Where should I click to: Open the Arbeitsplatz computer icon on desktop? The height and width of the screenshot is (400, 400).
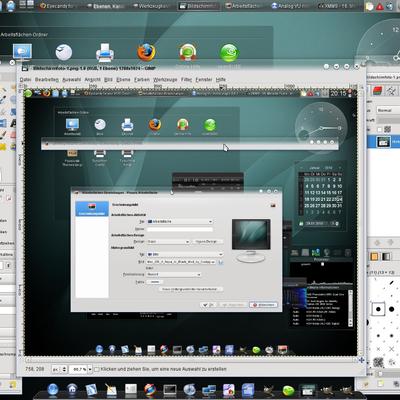click(x=22, y=53)
